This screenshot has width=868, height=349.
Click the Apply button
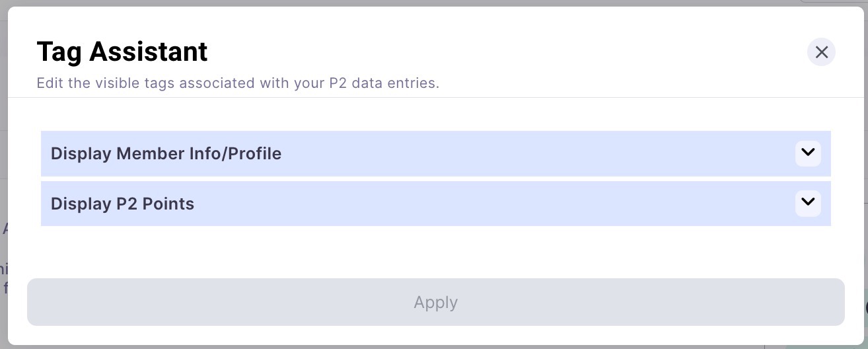[436, 302]
